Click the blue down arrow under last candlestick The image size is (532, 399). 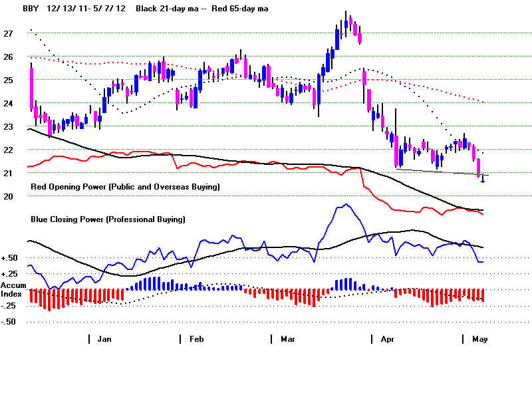pyautogui.click(x=483, y=180)
